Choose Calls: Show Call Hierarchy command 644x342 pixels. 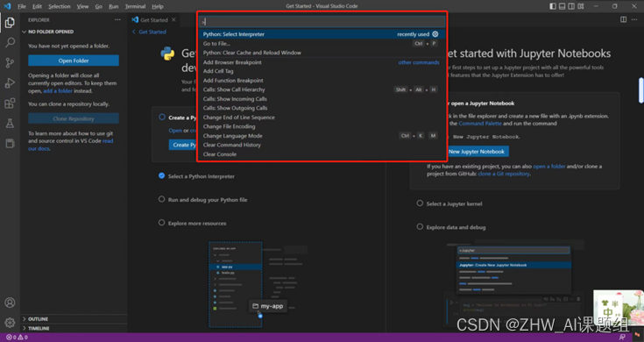click(x=322, y=89)
